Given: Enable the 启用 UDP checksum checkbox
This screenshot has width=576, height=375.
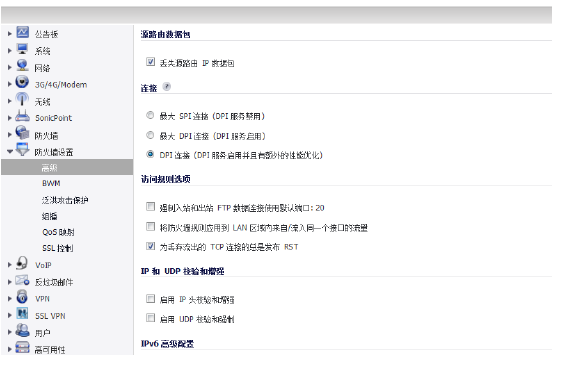Looking at the screenshot, I should pyautogui.click(x=150, y=318).
